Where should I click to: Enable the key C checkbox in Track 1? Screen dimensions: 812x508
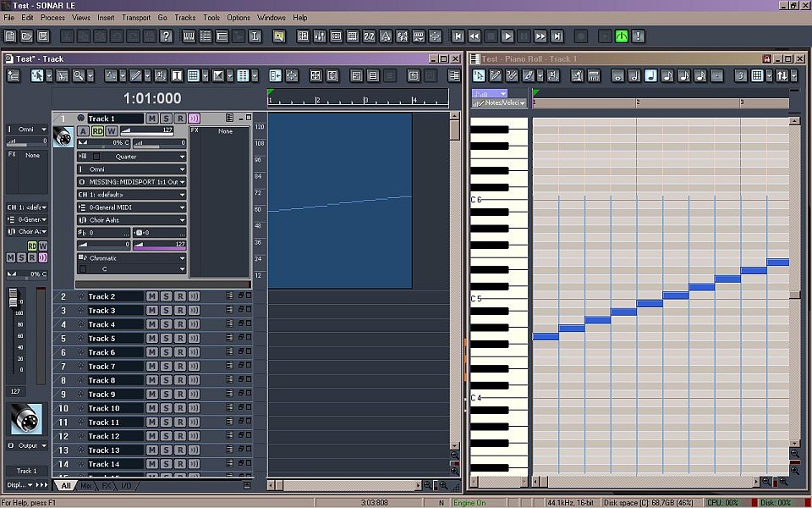tap(83, 269)
